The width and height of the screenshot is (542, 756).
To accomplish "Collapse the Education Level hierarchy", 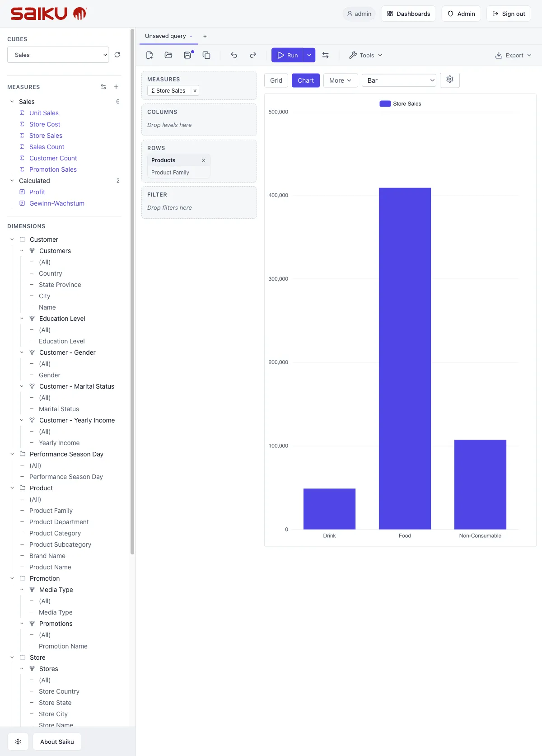I will click(22, 319).
